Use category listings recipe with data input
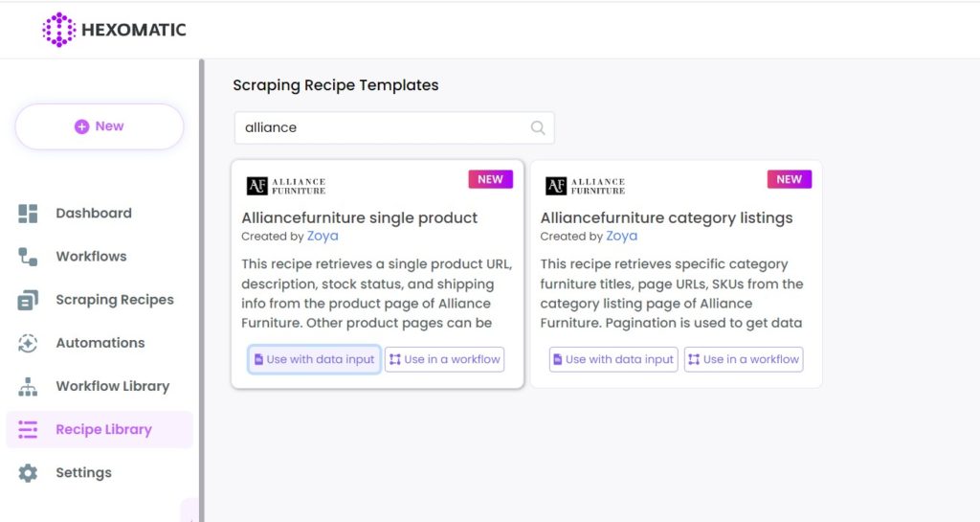 click(x=613, y=359)
